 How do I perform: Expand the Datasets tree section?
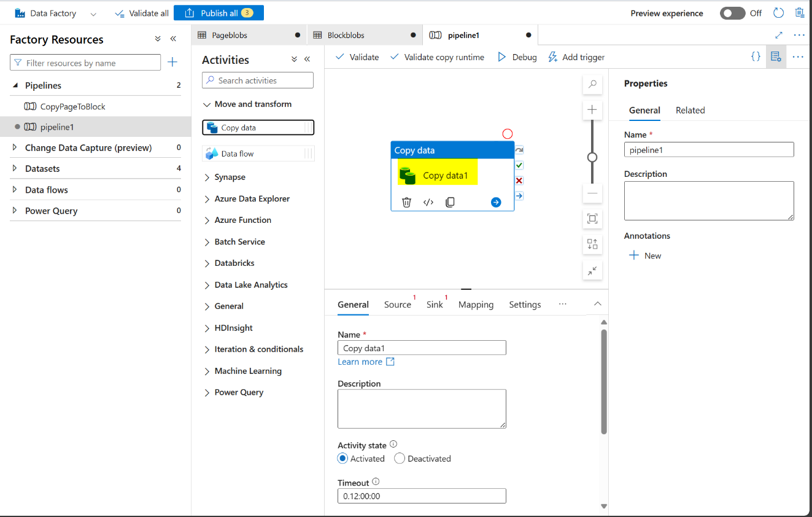[x=15, y=168]
